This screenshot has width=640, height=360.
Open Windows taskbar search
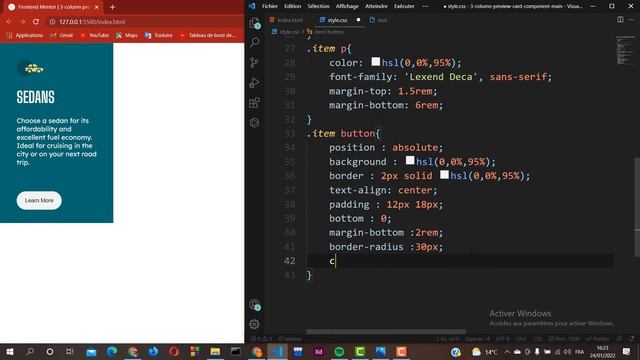(x=30, y=351)
